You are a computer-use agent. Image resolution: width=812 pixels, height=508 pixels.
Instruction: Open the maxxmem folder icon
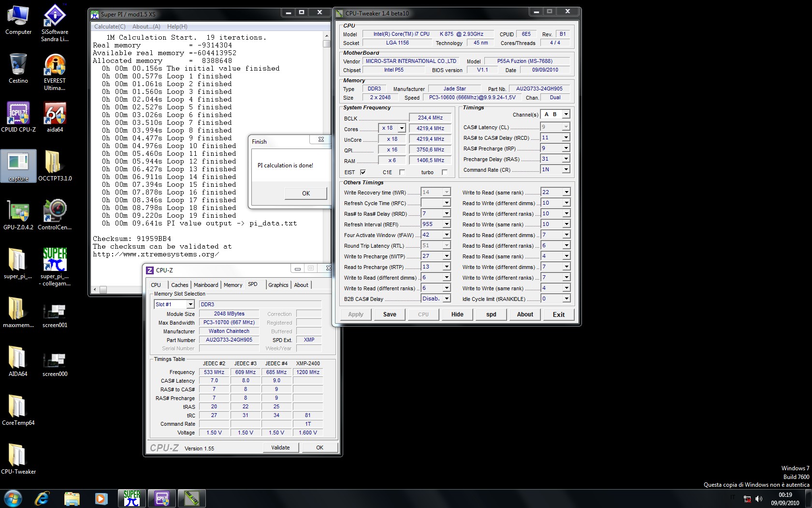[18, 312]
